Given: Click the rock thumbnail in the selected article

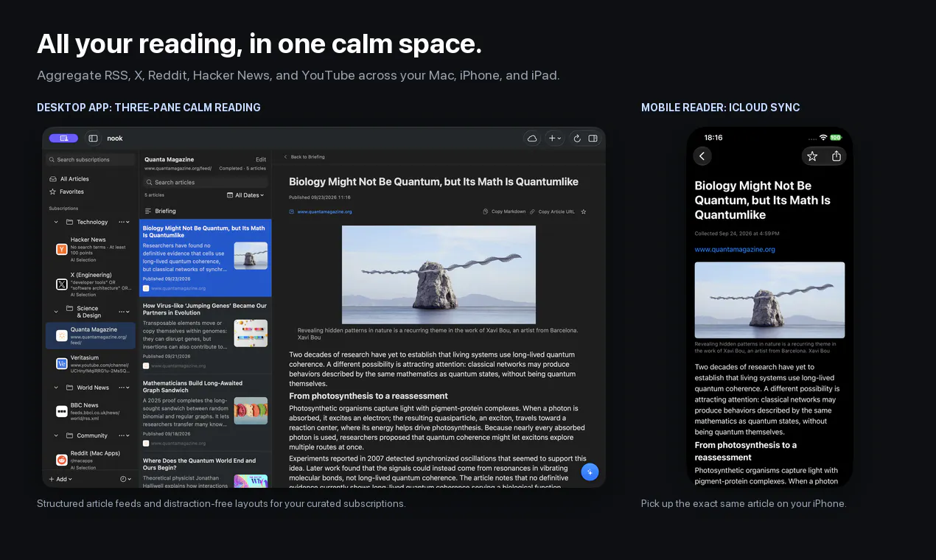Looking at the screenshot, I should [x=251, y=256].
